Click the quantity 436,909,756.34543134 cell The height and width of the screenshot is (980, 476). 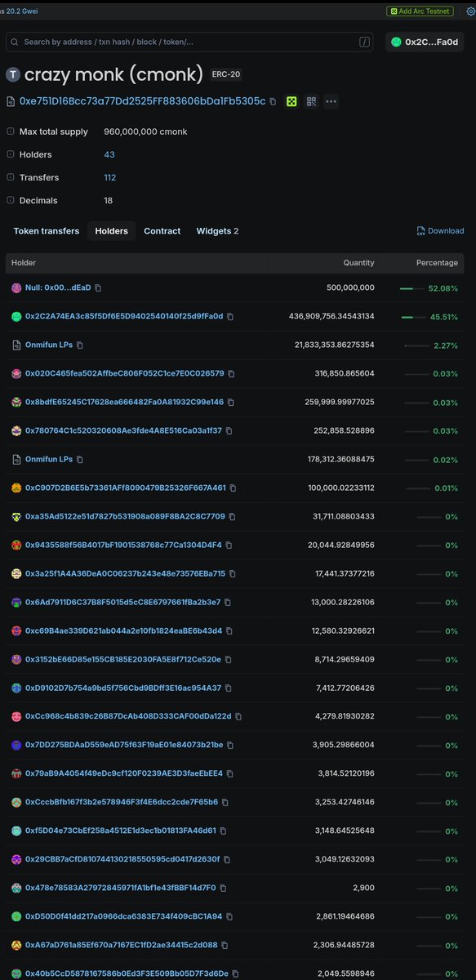[331, 317]
